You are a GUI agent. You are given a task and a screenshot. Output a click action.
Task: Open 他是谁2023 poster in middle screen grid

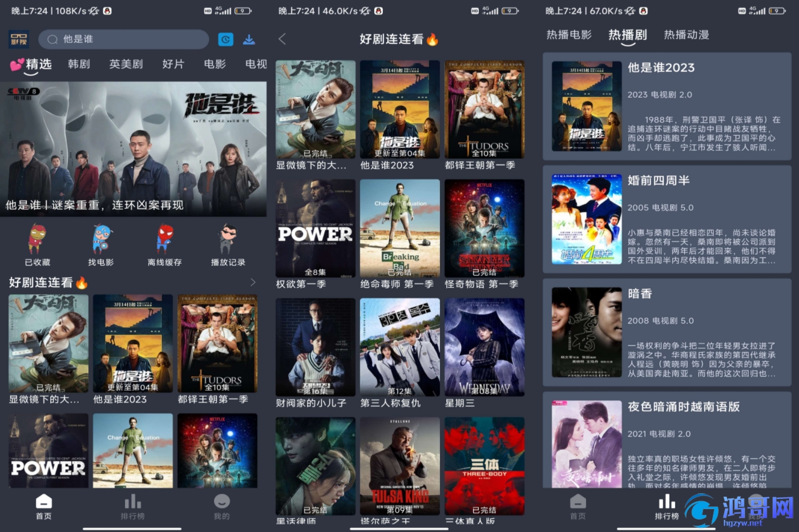point(400,110)
